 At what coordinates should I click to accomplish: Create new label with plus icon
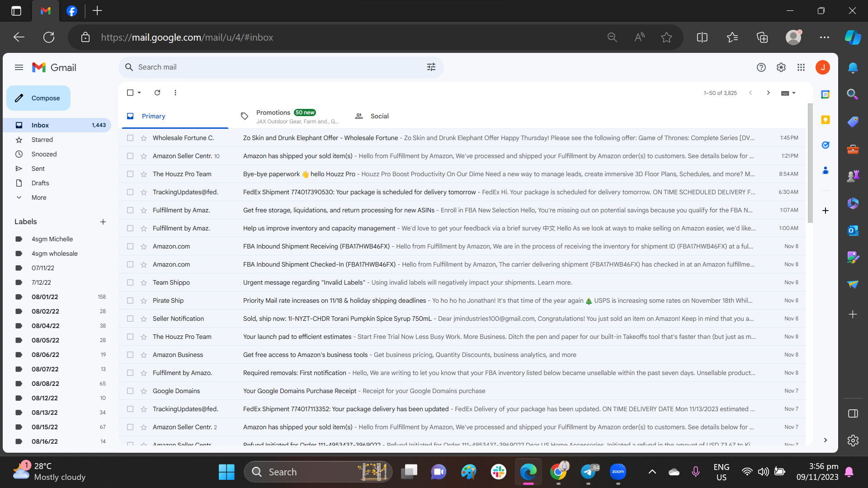pyautogui.click(x=103, y=222)
